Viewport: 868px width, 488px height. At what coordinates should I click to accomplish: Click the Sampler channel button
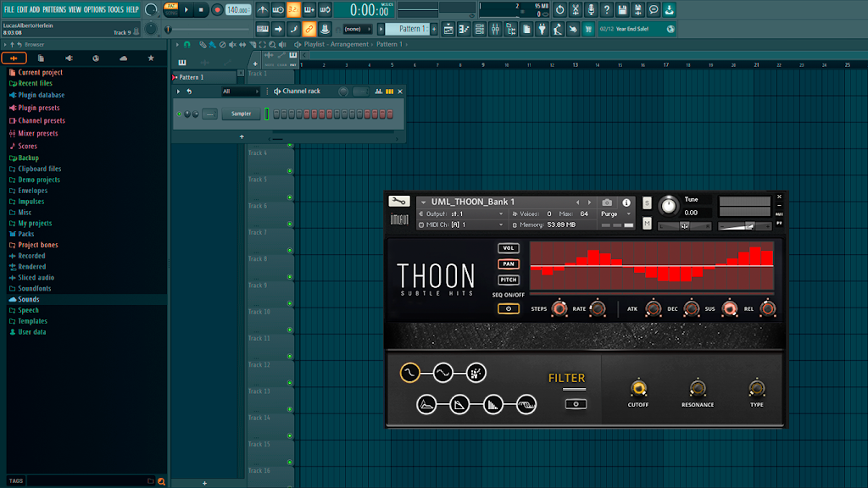[241, 114]
